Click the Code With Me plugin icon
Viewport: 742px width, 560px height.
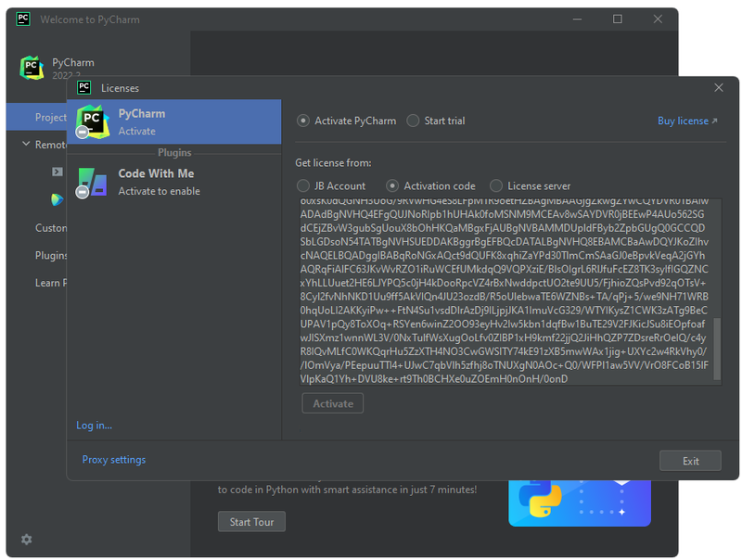tap(92, 183)
